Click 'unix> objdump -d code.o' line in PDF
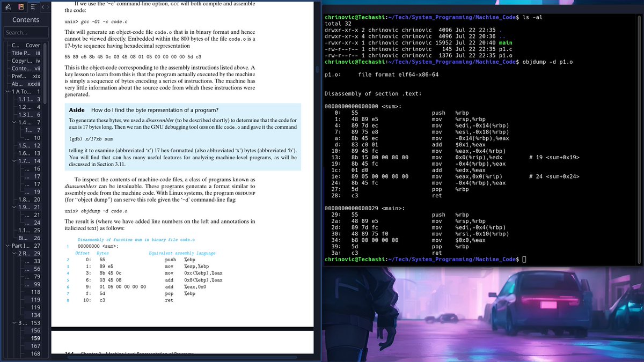The image size is (644, 362). click(x=96, y=211)
